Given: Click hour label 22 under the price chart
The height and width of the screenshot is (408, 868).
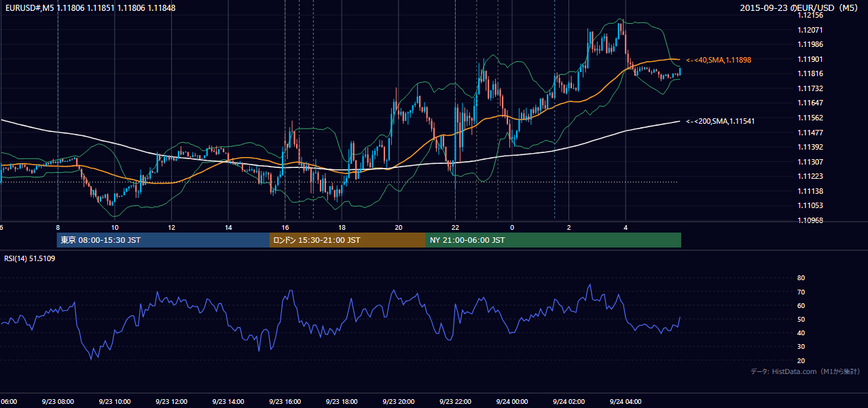Looking at the screenshot, I should pyautogui.click(x=456, y=227).
